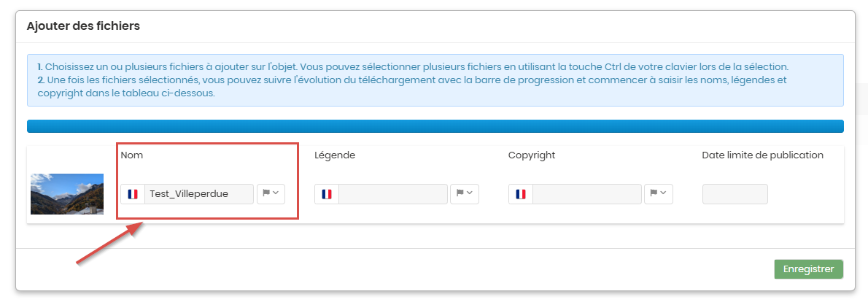Open the mountain landscape thumbnail image
This screenshot has width=868, height=305.
(67, 194)
